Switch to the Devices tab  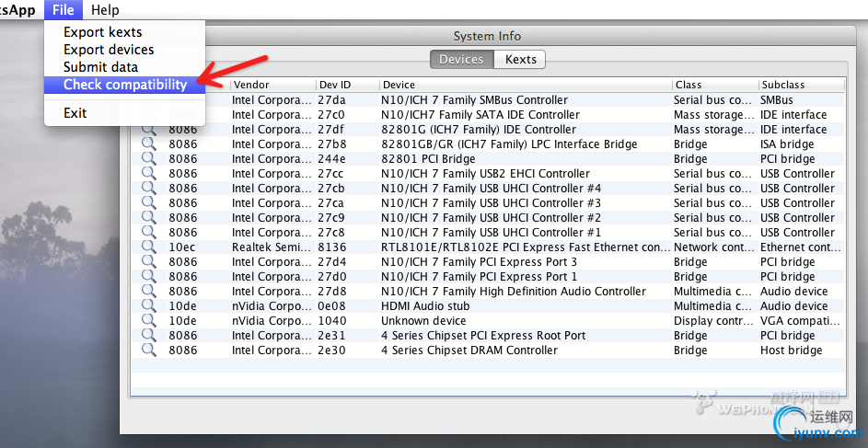click(461, 59)
